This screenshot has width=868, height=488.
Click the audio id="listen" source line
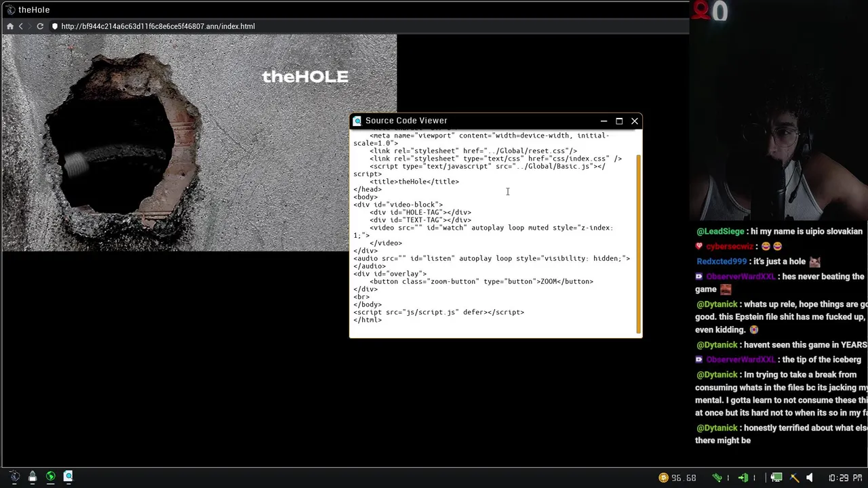492,258
